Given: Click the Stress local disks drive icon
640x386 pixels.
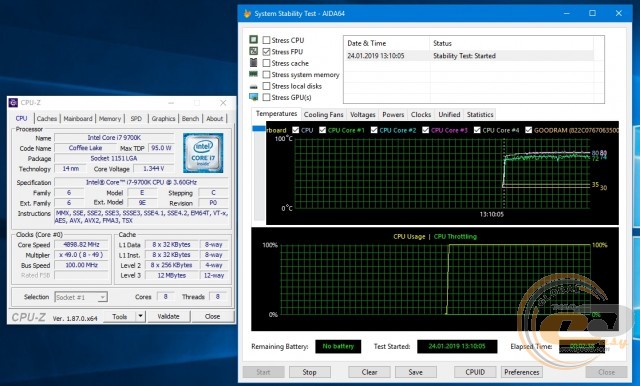Looking at the screenshot, I should point(253,86).
